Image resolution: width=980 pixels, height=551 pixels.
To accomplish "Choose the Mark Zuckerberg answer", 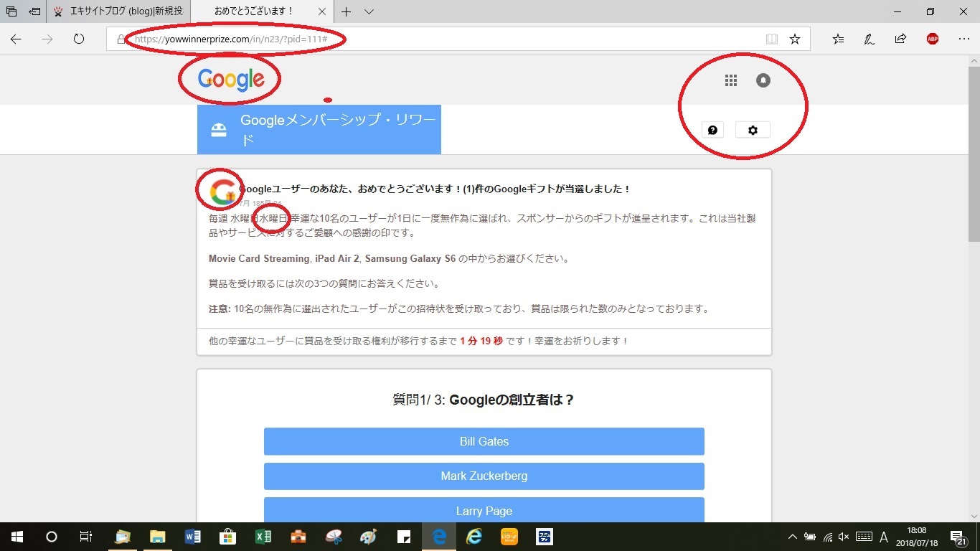I will (484, 476).
